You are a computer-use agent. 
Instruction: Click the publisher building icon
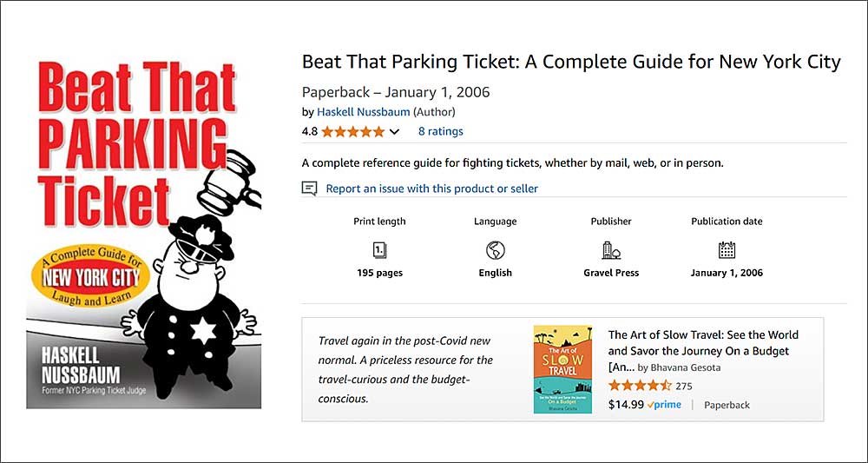click(611, 250)
